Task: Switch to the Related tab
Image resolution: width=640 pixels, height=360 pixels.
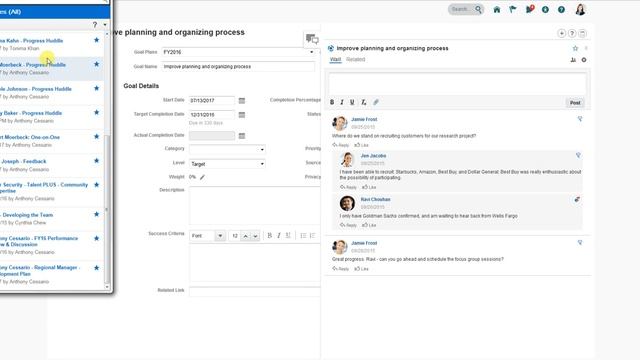Action: click(356, 60)
